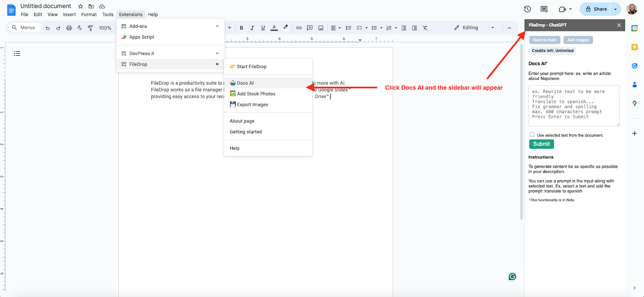Get more side panel add-ons plus icon
This screenshot has width=644, height=297.
(634, 133)
